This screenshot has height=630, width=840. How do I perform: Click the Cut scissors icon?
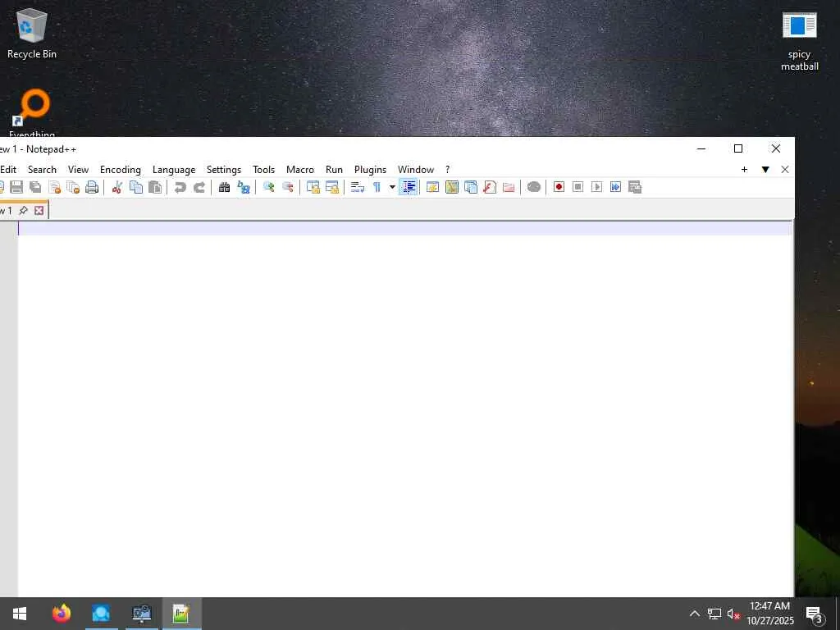coord(116,187)
